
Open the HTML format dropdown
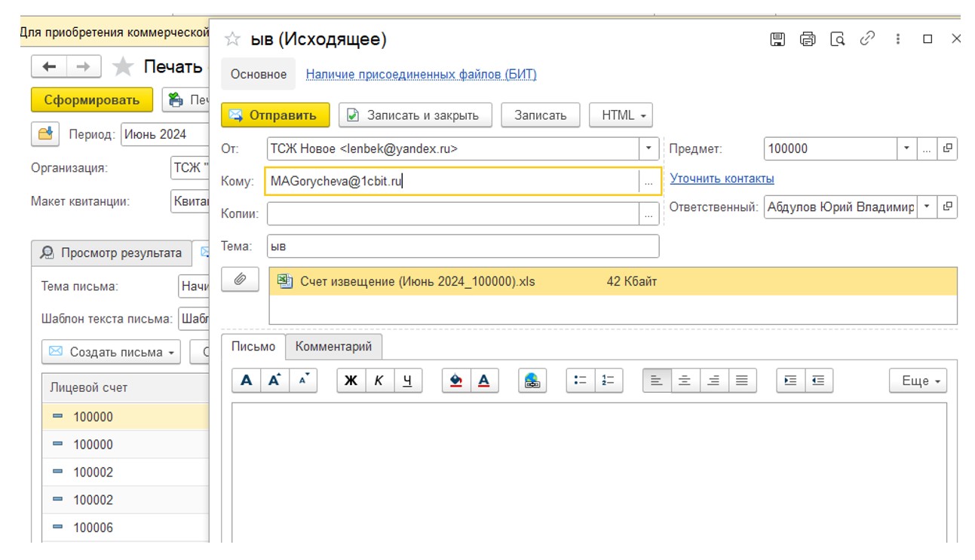click(x=621, y=115)
